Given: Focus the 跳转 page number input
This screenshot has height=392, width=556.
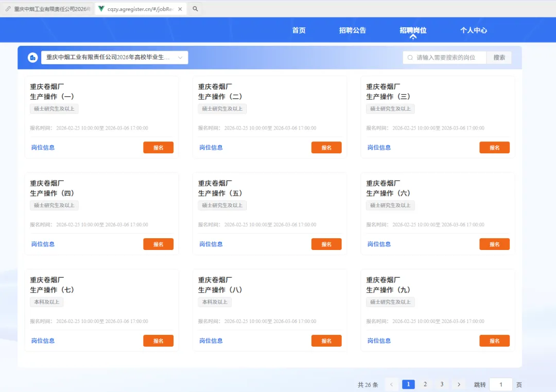Looking at the screenshot, I should coord(501,385).
